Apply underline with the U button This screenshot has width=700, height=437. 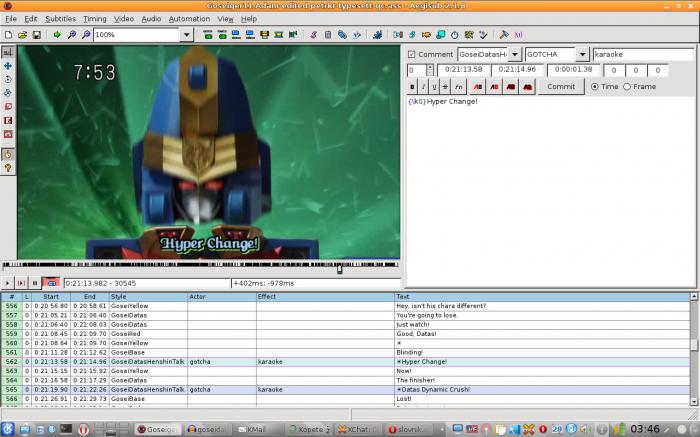434,87
